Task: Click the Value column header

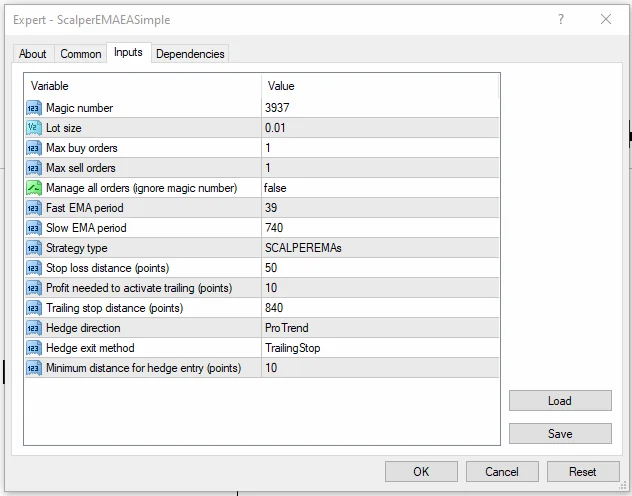Action: tap(380, 86)
